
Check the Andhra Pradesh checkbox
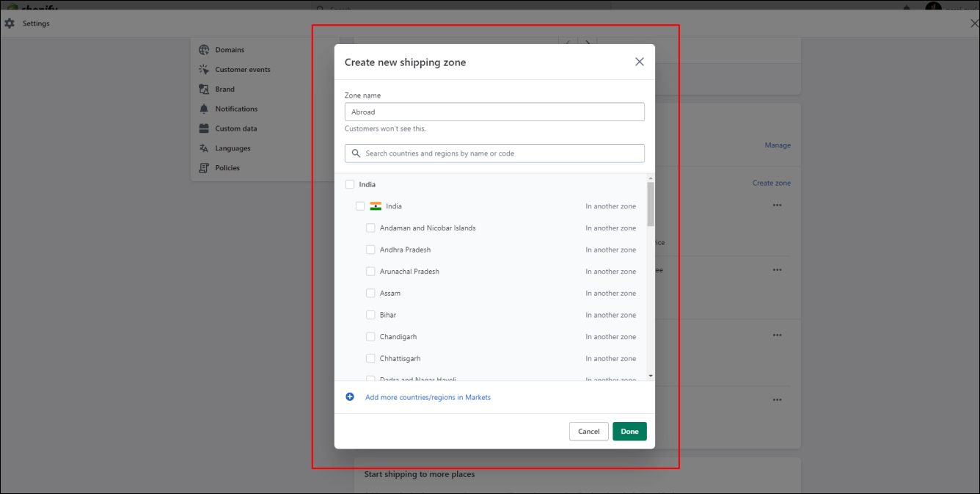(370, 250)
